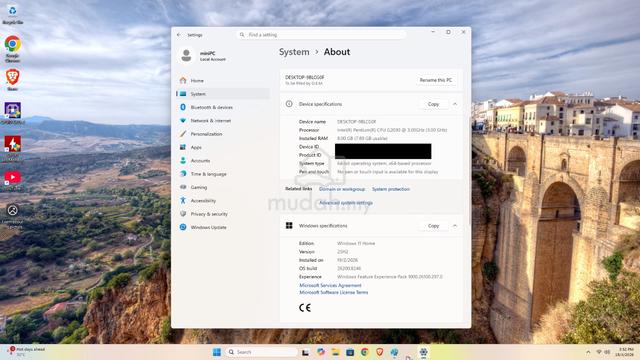Viewport: 640px width, 360px height.
Task: Open Advanced system settings link
Action: tap(346, 203)
